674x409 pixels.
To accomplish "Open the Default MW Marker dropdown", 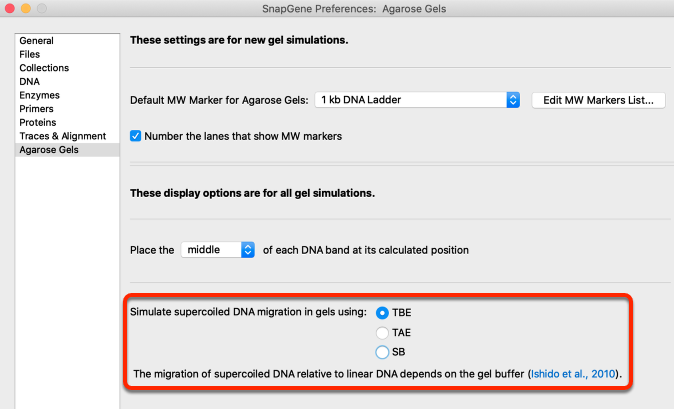I will (417, 100).
